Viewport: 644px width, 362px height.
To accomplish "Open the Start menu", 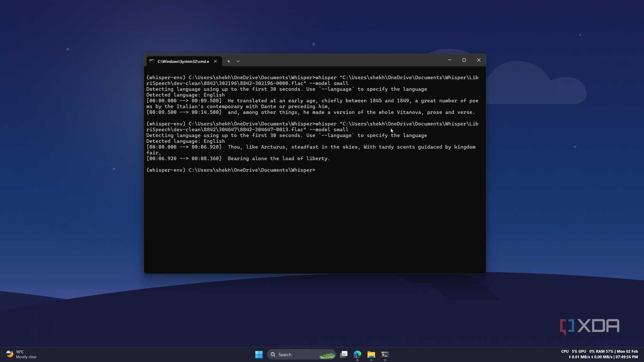I will tap(259, 355).
